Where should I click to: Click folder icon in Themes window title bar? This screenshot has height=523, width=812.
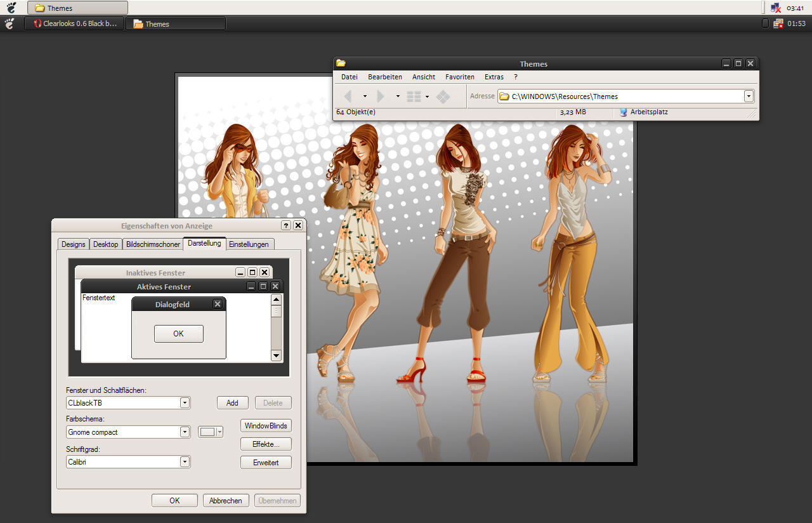click(x=341, y=63)
